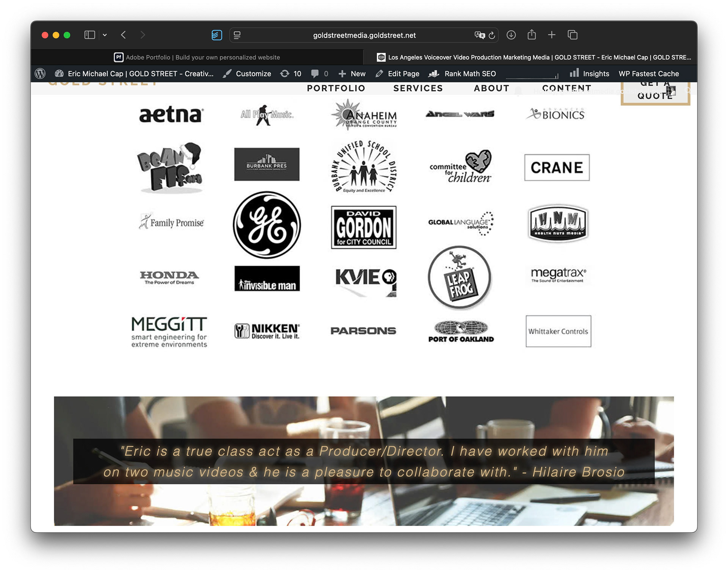Click the Invisible Man logo
The height and width of the screenshot is (573, 728).
click(x=267, y=279)
